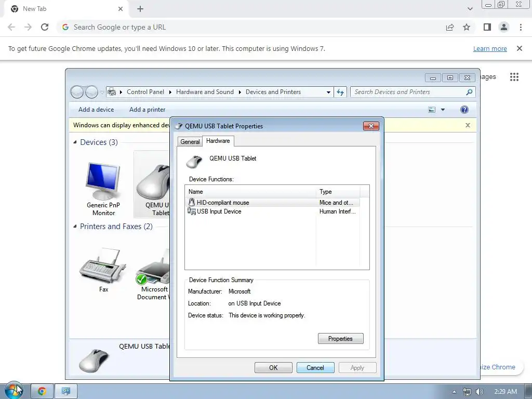
Task: Refresh Devices and Printers view
Action: click(x=340, y=92)
